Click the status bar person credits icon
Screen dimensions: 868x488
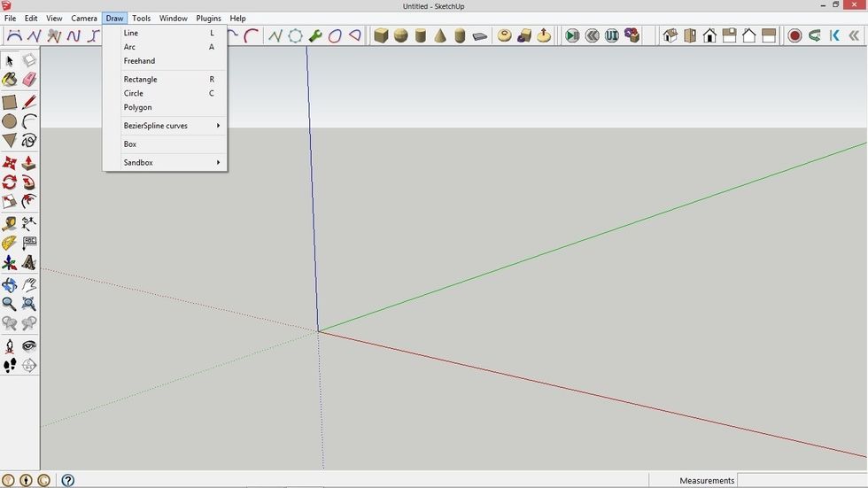[x=26, y=480]
